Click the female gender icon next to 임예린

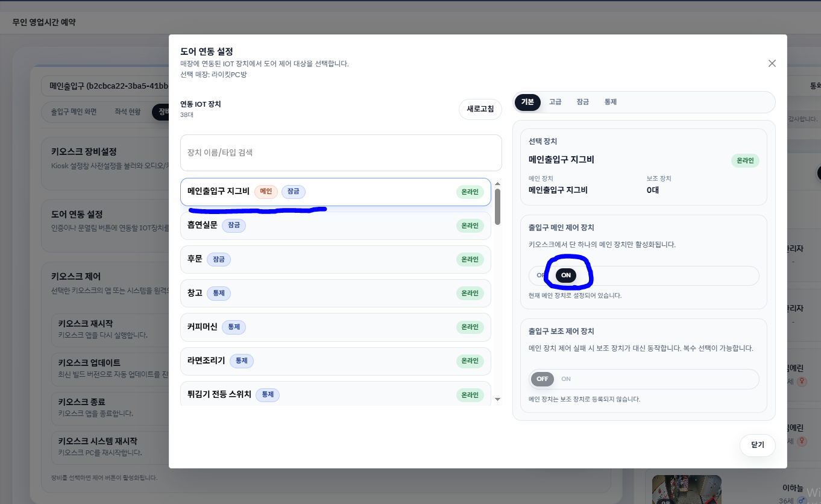[802, 382]
